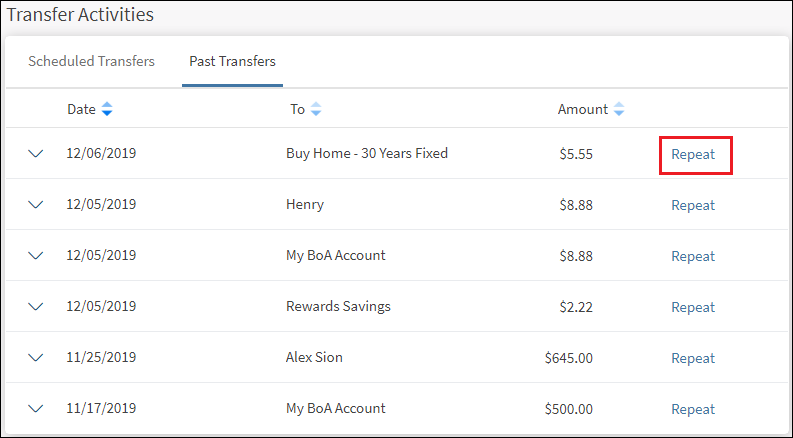Repeat the Buy Home - 30 Years Fixed transfer
The width and height of the screenshot is (793, 438).
click(693, 155)
